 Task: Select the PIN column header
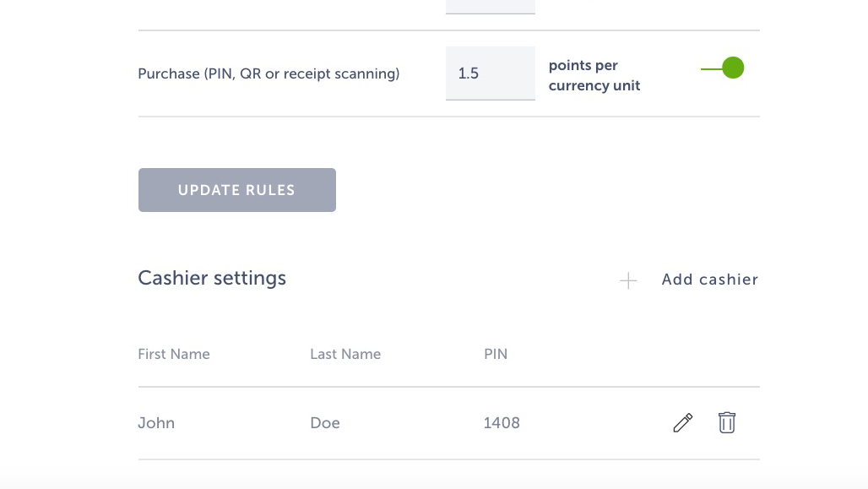496,354
